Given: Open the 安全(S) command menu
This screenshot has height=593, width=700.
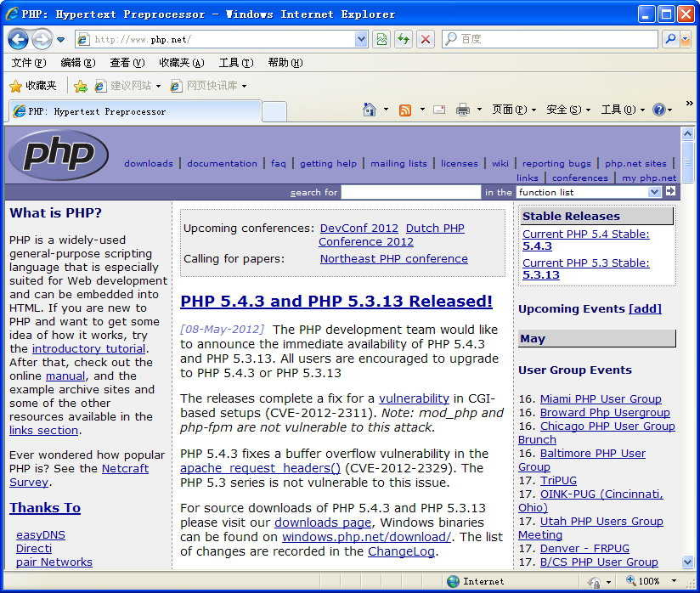Looking at the screenshot, I should click(x=568, y=110).
